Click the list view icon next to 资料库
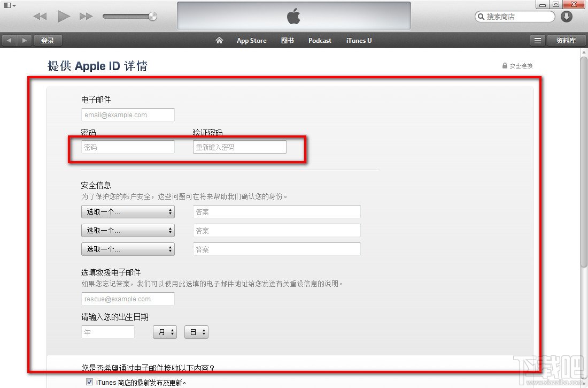588x388 pixels. [x=537, y=40]
